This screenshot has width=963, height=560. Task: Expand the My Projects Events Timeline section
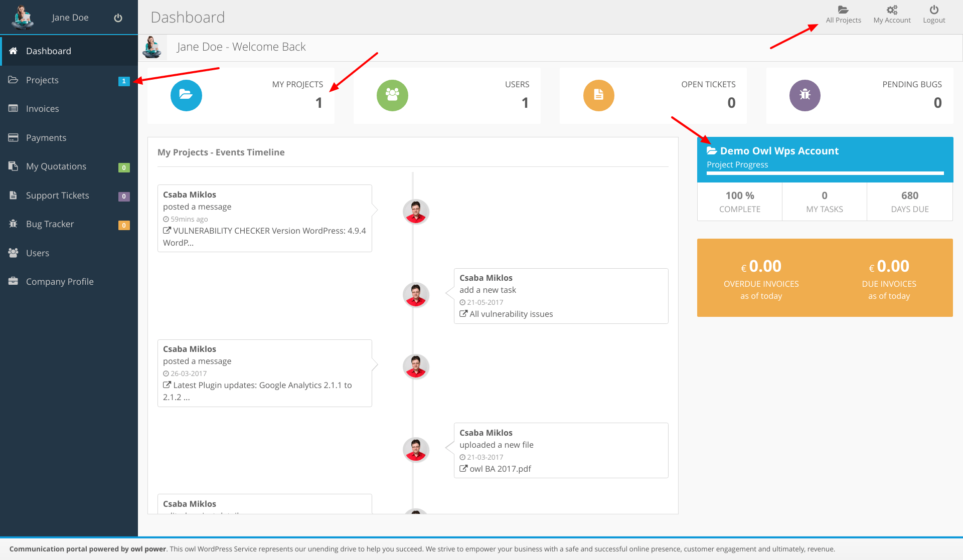(221, 152)
